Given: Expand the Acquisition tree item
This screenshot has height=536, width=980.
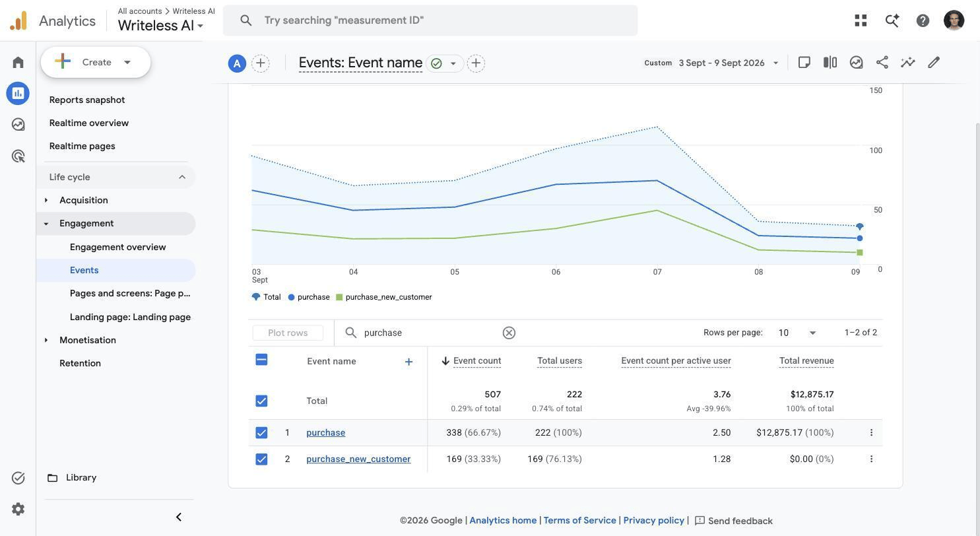Looking at the screenshot, I should 46,200.
